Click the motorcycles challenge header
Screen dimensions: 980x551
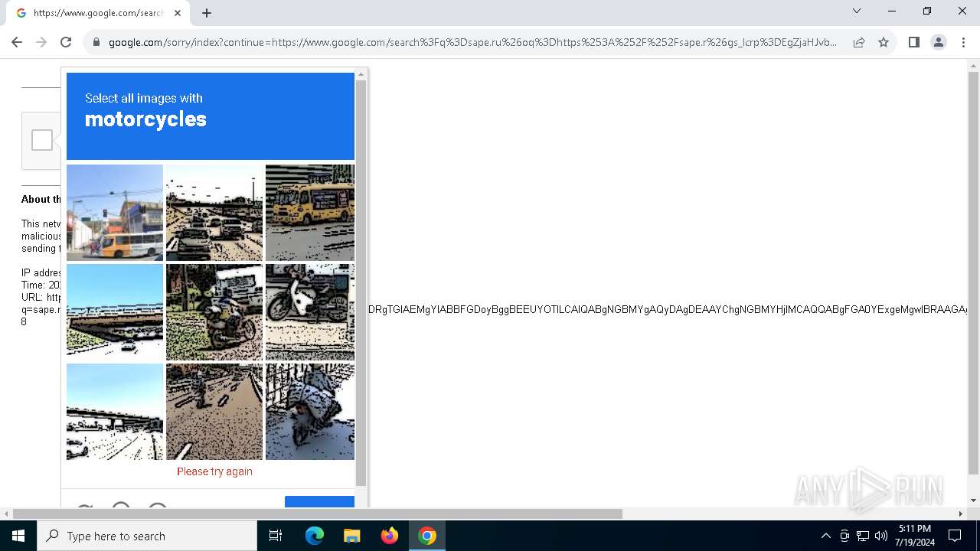click(x=211, y=116)
